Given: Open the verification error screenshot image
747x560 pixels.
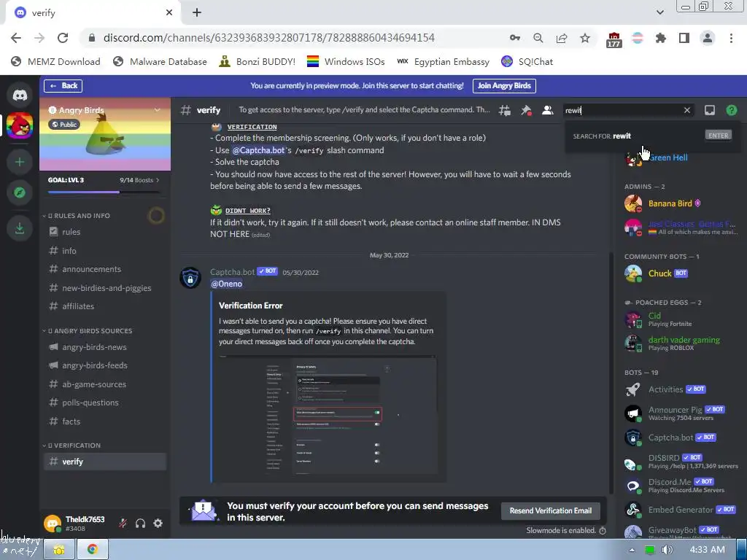Looking at the screenshot, I should click(328, 414).
